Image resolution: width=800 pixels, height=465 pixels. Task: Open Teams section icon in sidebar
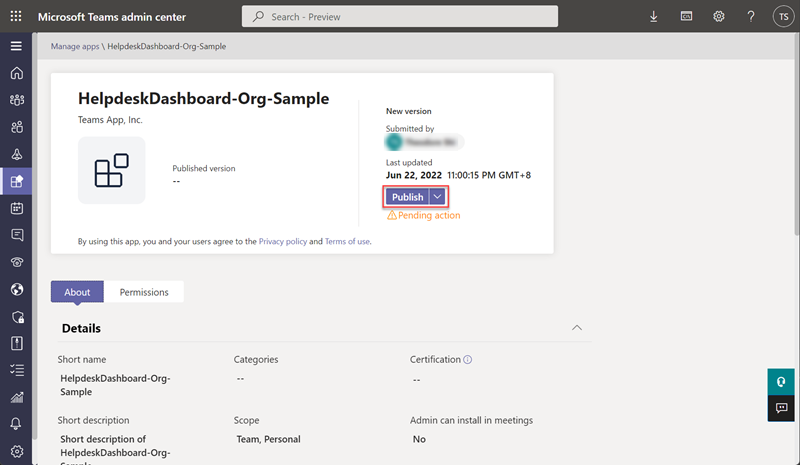[x=17, y=100]
